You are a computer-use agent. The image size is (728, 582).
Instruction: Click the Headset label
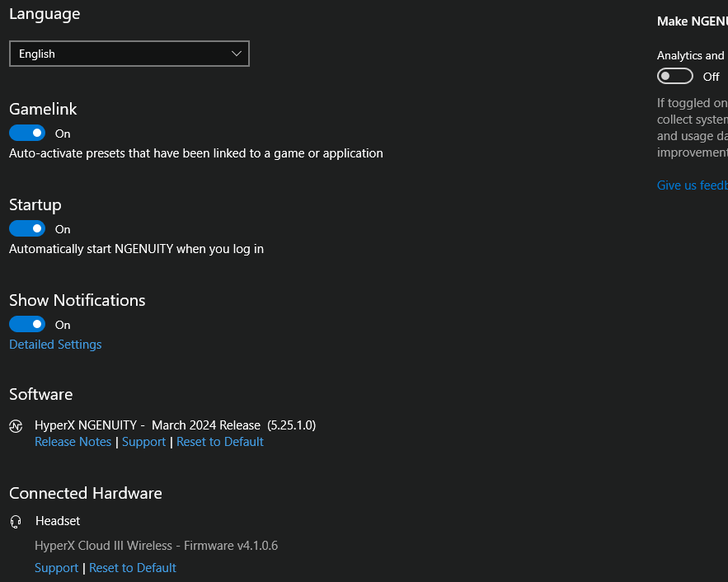tap(58, 521)
